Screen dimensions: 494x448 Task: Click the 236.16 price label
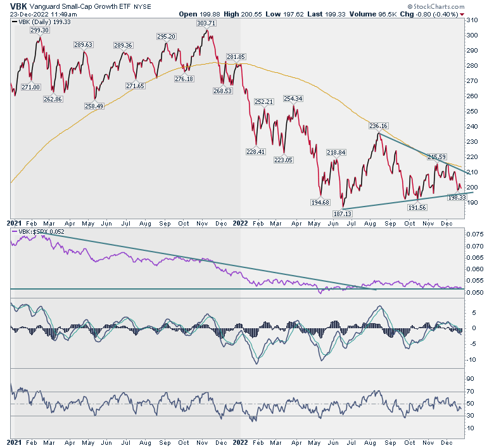click(378, 126)
